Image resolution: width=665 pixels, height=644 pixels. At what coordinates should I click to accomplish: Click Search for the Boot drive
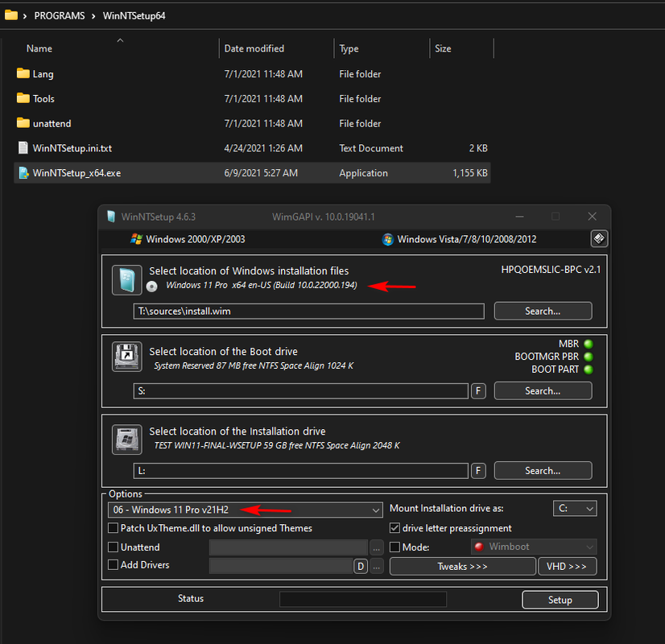point(543,391)
